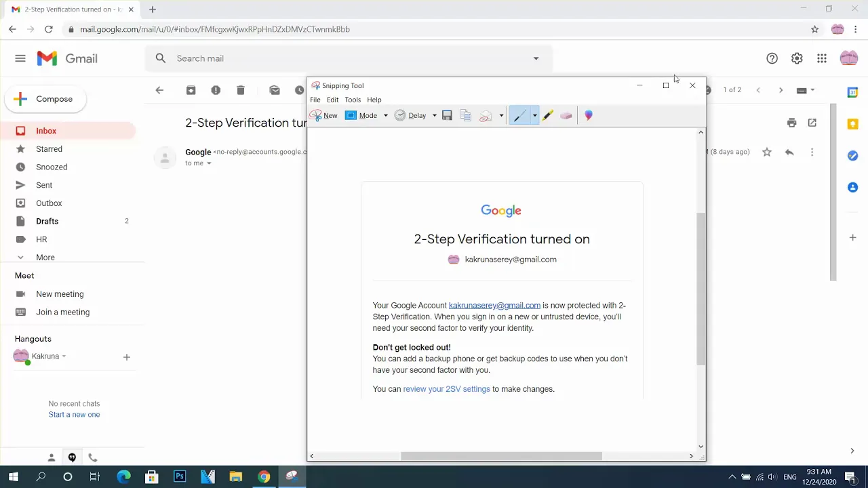Open Snipping Tool Edit menu
This screenshot has height=488, width=868.
(332, 100)
